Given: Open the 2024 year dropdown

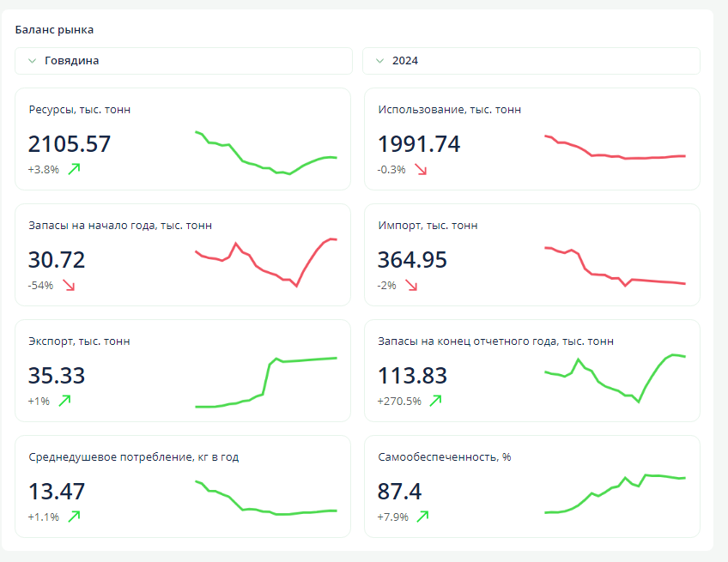Looking at the screenshot, I should 531,61.
